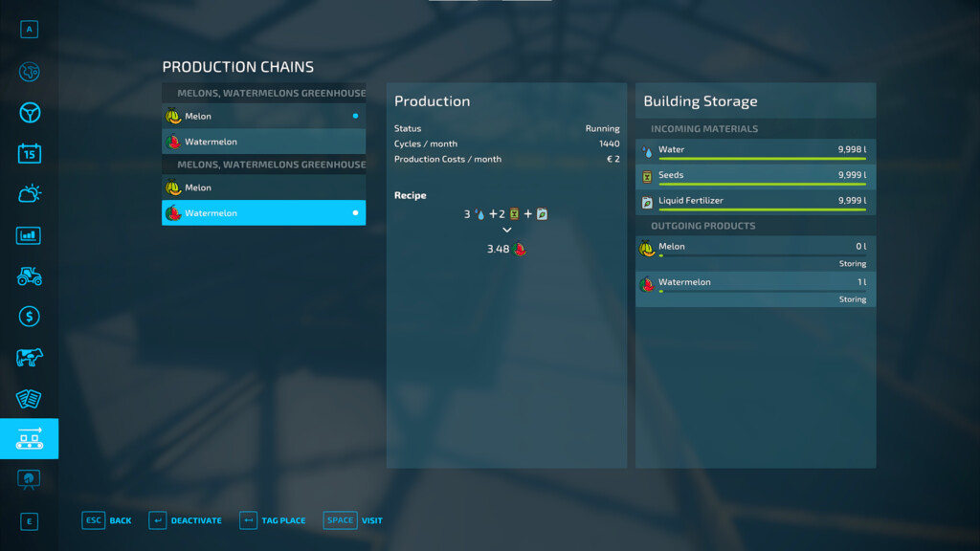Click the Tag Place button
The width and height of the screenshot is (980, 551).
coord(273,520)
